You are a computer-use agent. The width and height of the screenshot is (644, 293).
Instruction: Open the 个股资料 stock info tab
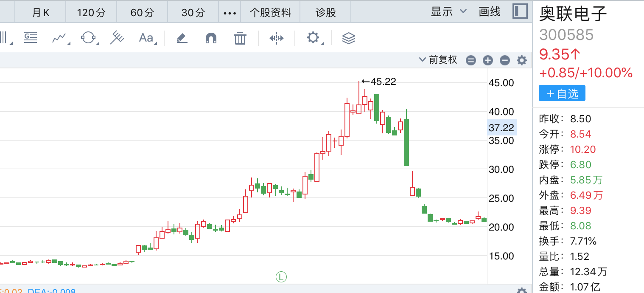tap(270, 12)
